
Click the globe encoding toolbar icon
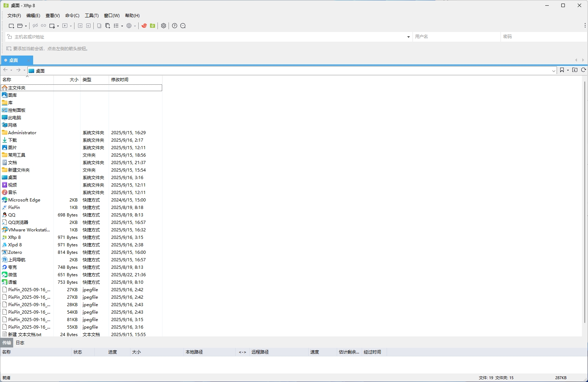tap(129, 26)
